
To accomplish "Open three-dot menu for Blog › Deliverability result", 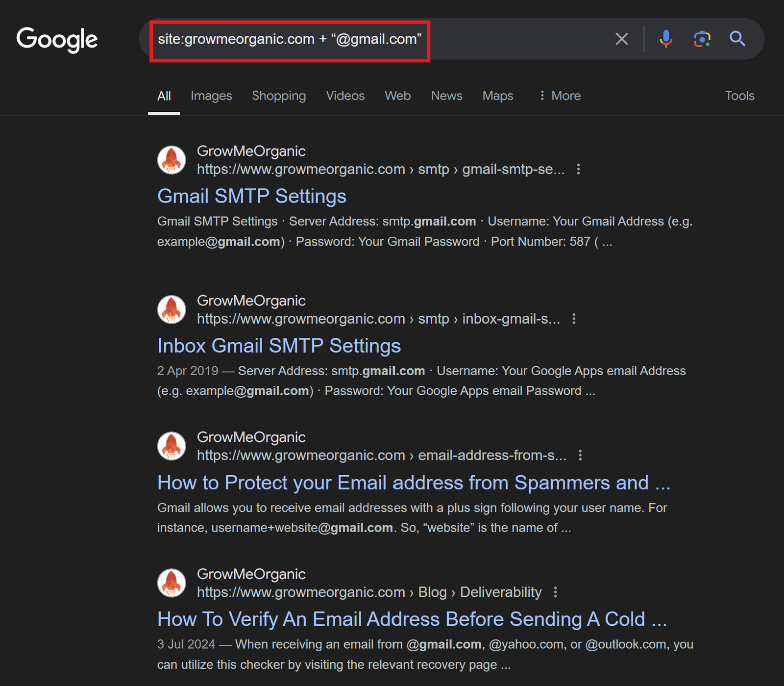I will pos(556,592).
